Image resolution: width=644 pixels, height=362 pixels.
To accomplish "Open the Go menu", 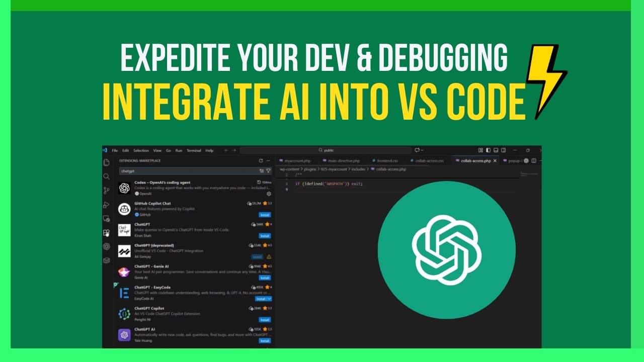I will coord(169,150).
